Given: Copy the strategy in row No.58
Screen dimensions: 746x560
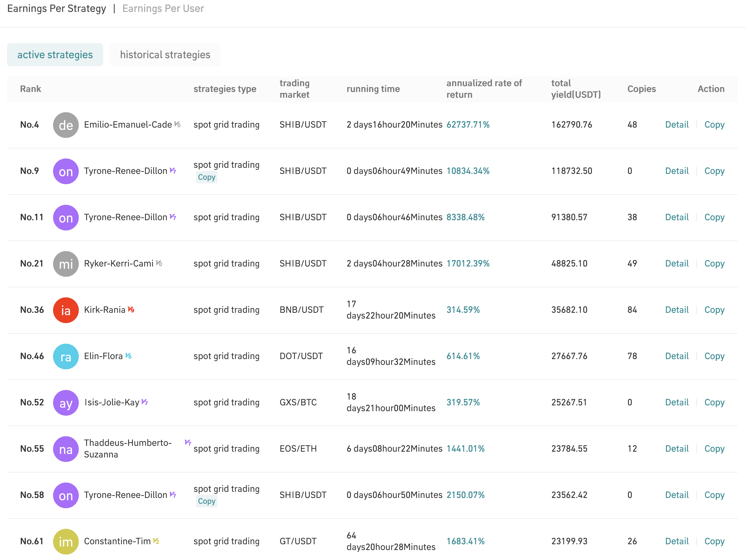Looking at the screenshot, I should [x=714, y=495].
